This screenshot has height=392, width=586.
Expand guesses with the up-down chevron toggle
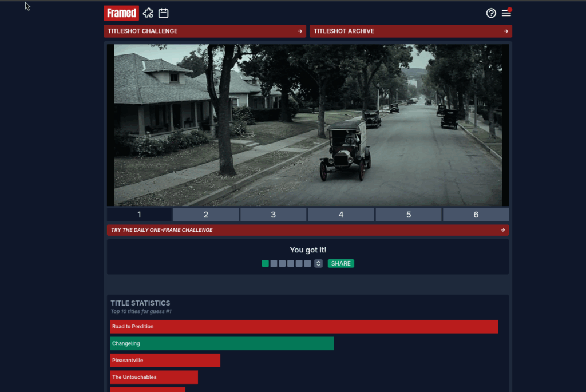coord(319,264)
